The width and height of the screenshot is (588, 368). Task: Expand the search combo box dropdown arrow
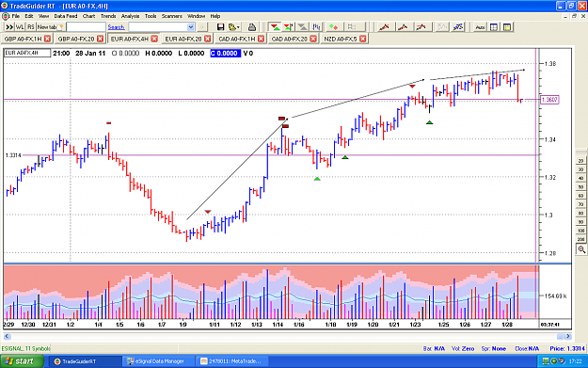click(190, 27)
